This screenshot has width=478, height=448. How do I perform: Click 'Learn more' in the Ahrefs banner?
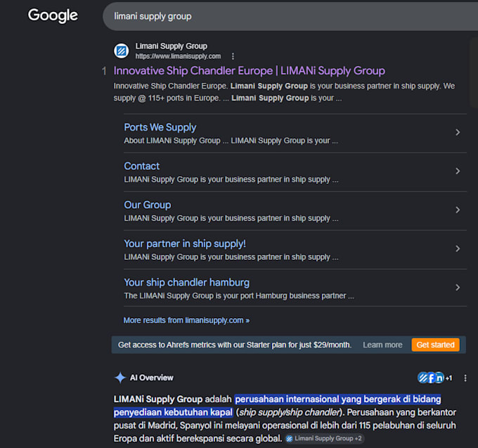pos(382,345)
